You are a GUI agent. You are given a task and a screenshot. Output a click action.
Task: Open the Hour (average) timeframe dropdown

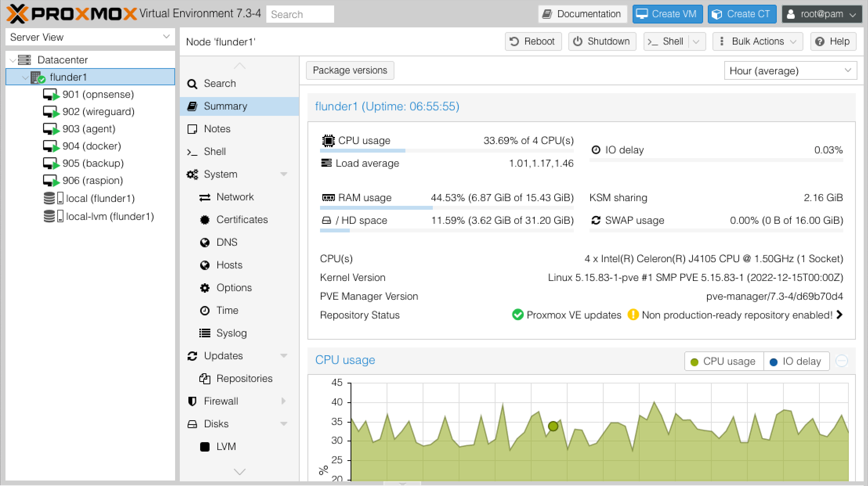pyautogui.click(x=790, y=71)
